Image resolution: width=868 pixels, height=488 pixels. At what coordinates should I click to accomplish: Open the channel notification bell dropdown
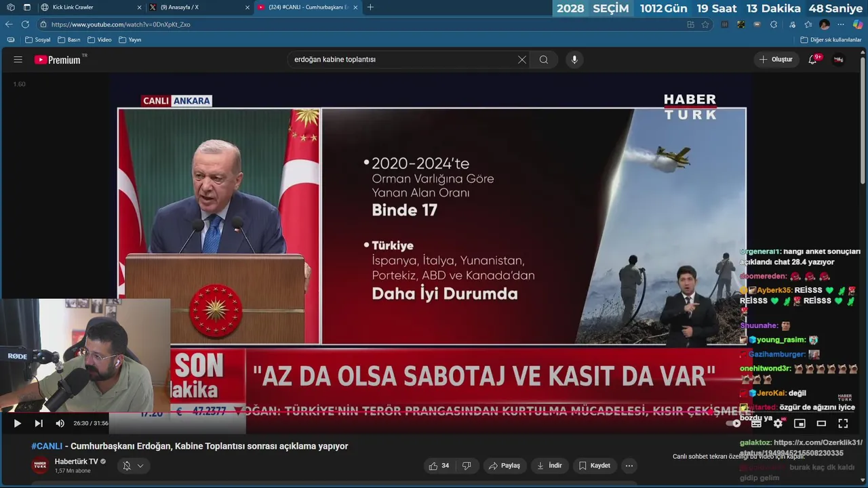coord(133,466)
